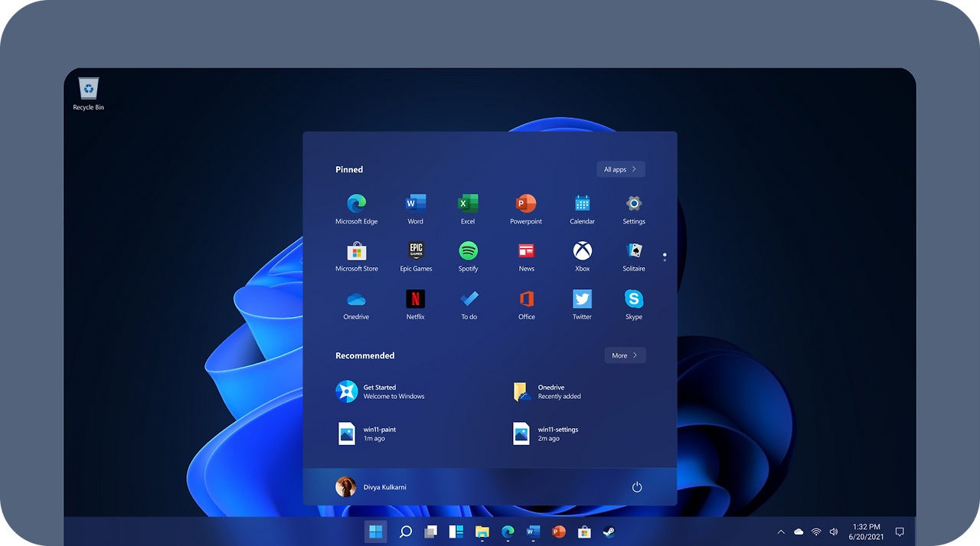Click the power button in Start menu
The image size is (980, 546).
(636, 487)
